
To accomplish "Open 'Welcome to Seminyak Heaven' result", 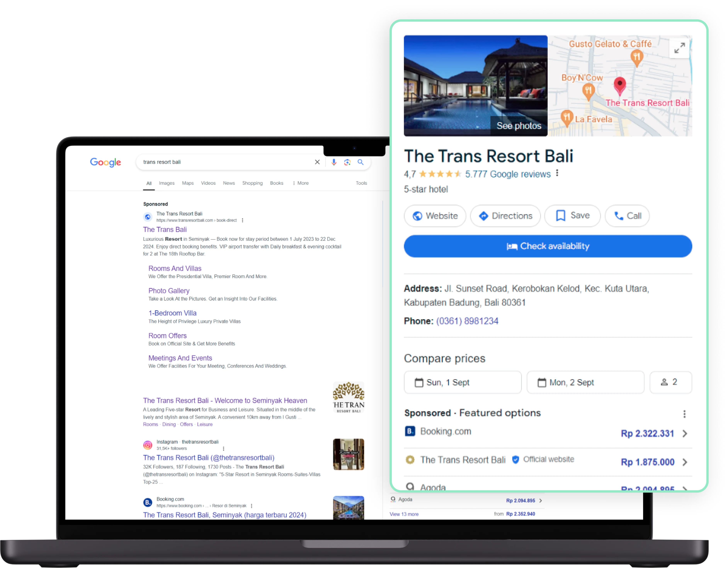I will [x=225, y=401].
